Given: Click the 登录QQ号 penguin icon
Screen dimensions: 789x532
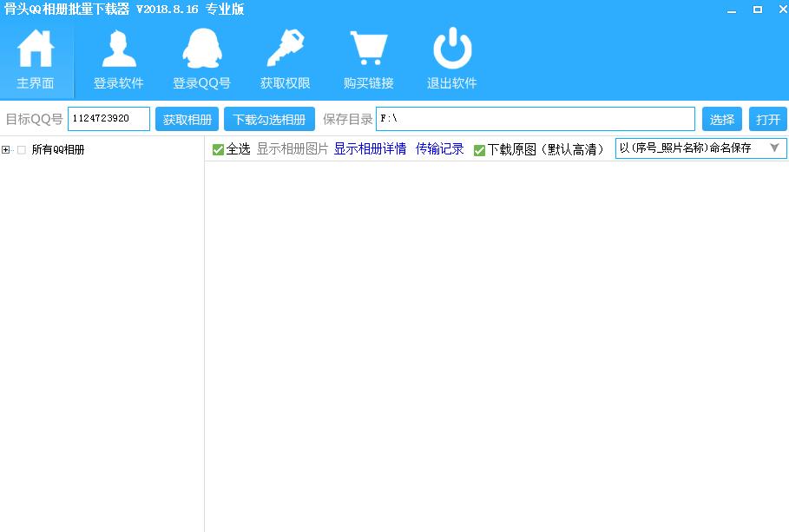Looking at the screenshot, I should pos(201,49).
